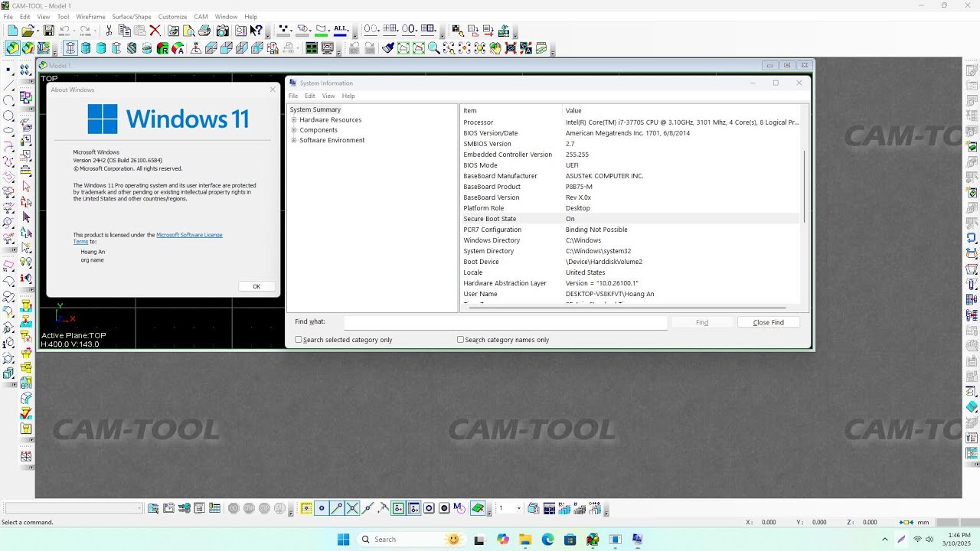Click the R shading sphere icon
Image resolution: width=980 pixels, height=551 pixels.
click(x=162, y=48)
